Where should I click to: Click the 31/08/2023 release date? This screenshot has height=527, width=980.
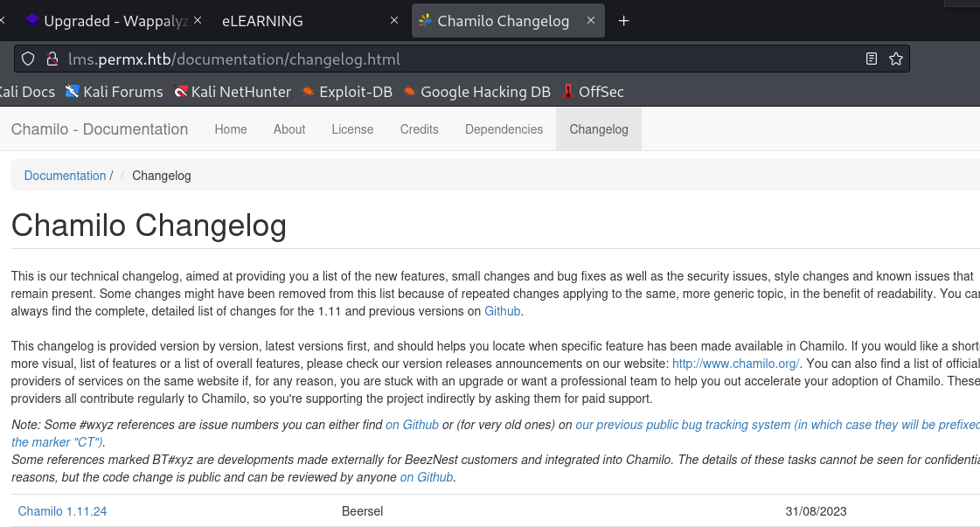click(817, 511)
